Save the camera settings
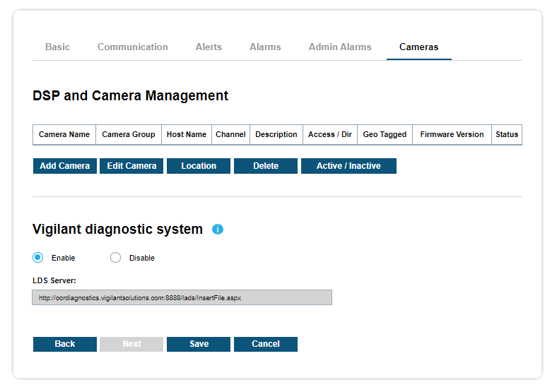557x392 pixels. 199,344
